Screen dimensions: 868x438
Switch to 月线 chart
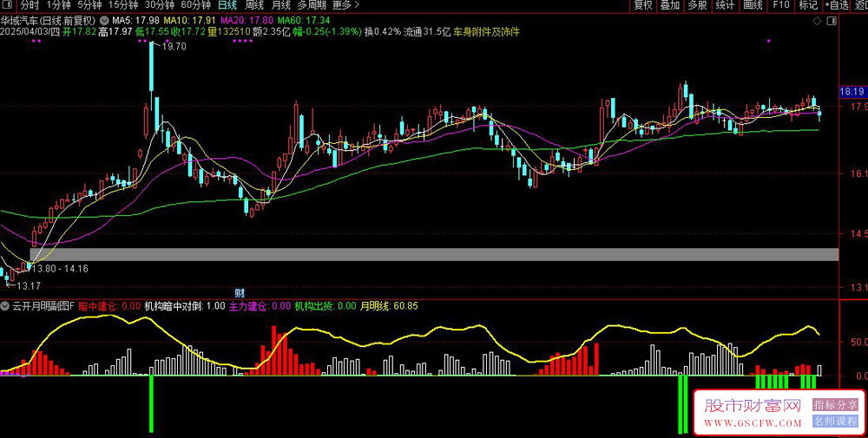pyautogui.click(x=281, y=5)
